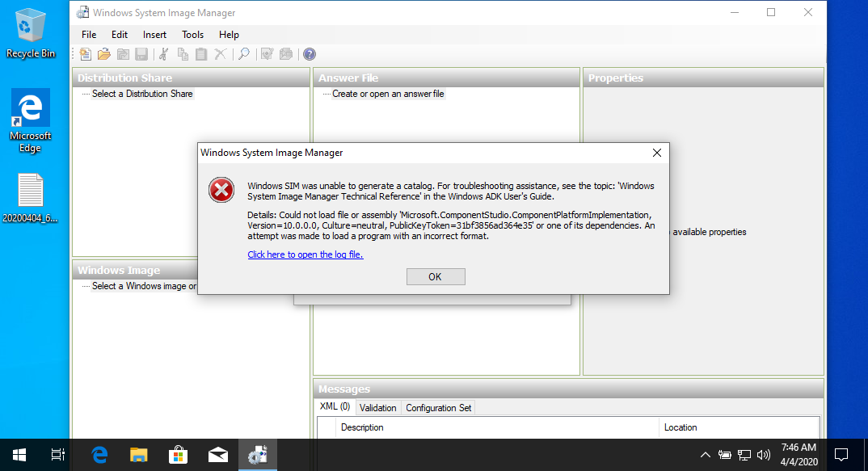Image resolution: width=868 pixels, height=471 pixels.
Task: Click the Answer File pane header
Action: click(446, 78)
